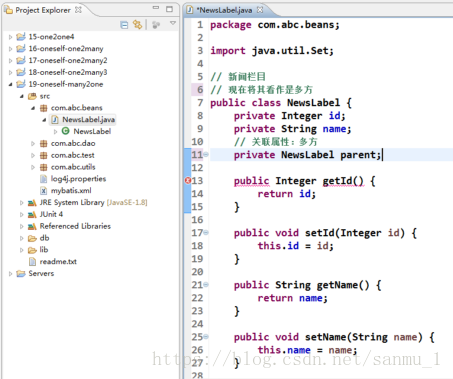This screenshot has width=453, height=379.
Task: Select the 18-oneself-one2many3 project folder icon
Action: coord(21,72)
